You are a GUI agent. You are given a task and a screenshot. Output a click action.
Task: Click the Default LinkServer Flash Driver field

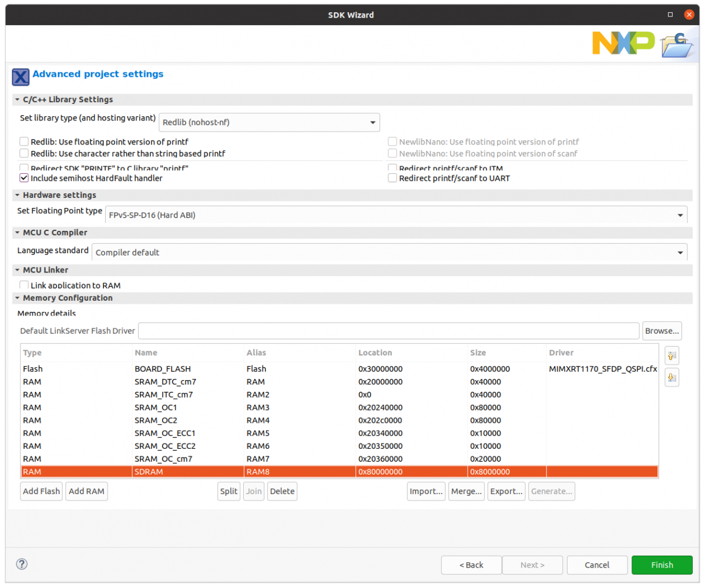[x=388, y=331]
